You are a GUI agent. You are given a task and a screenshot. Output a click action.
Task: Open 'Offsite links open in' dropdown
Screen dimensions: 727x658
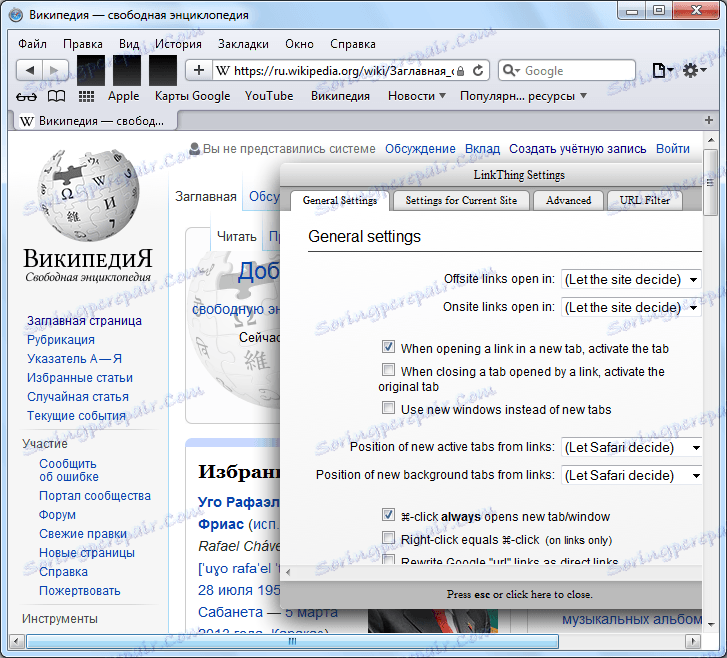click(631, 280)
